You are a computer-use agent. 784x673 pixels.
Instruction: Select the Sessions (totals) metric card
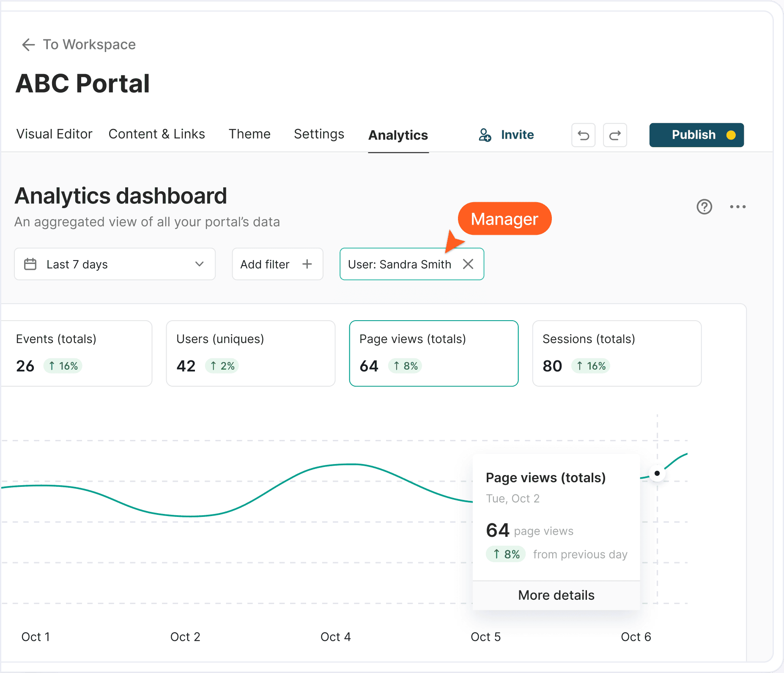coord(617,353)
